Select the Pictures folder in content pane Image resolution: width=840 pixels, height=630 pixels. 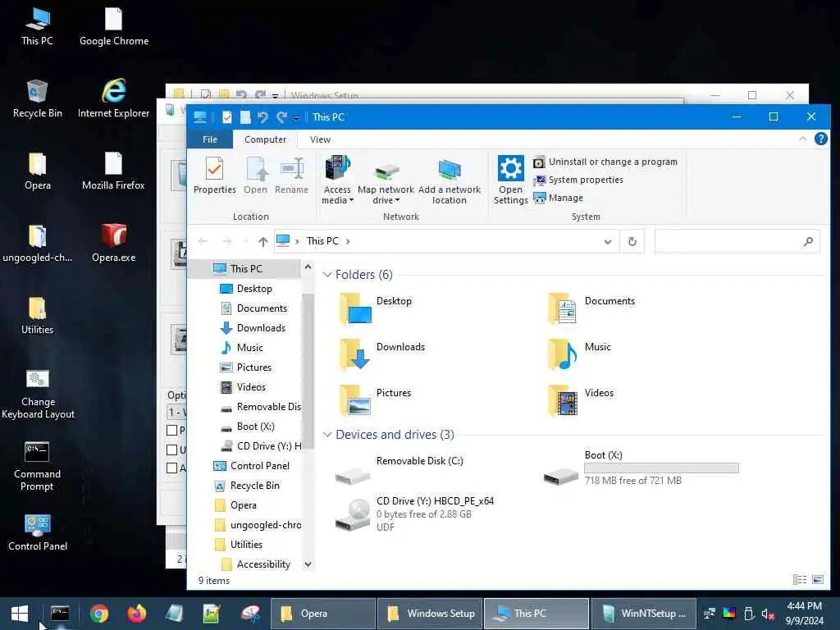coord(376,400)
